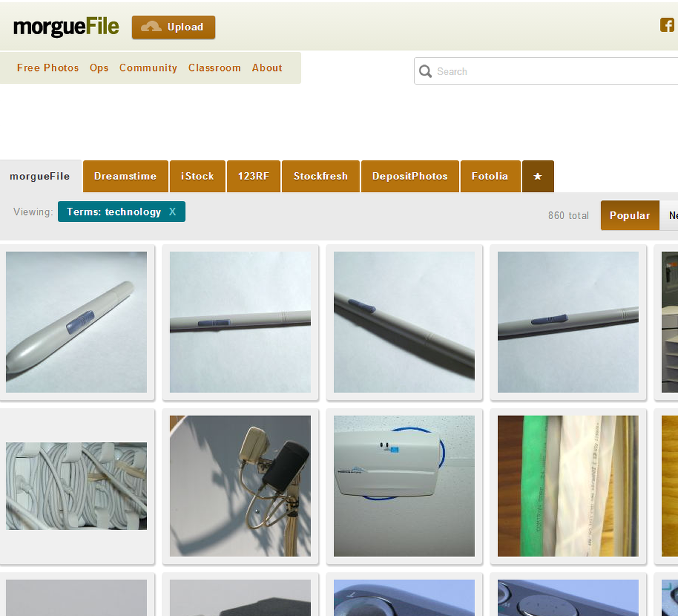The image size is (678, 616).
Task: Click the Terms: technology filter tag
Action: 121,212
